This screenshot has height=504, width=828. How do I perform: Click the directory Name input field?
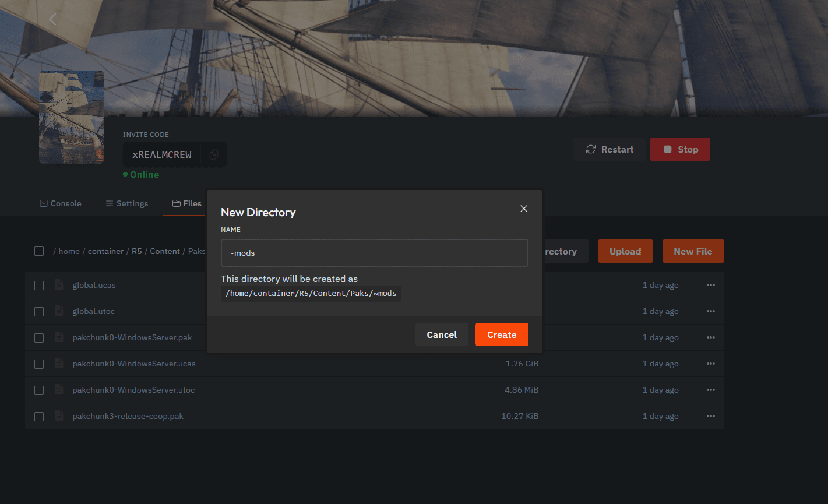[374, 253]
